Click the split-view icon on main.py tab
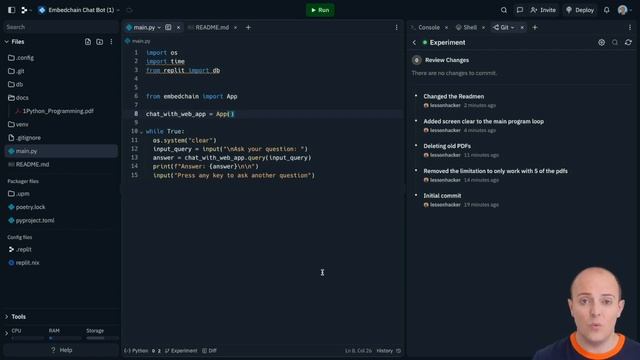640x360 pixels. (x=168, y=27)
